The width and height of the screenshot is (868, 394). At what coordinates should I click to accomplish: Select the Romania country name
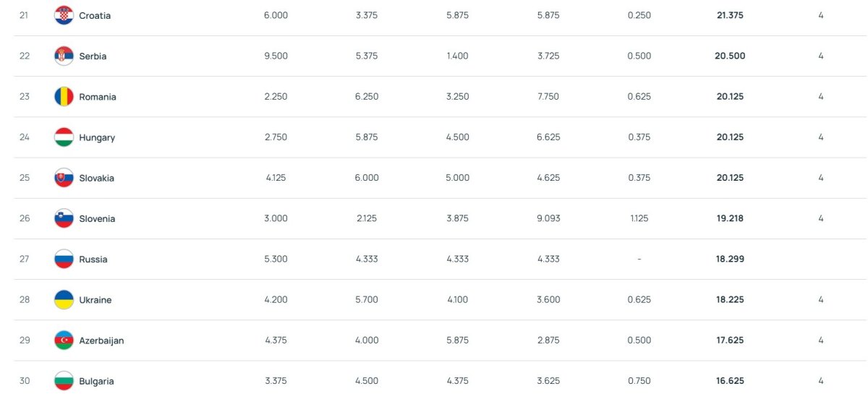(x=98, y=97)
